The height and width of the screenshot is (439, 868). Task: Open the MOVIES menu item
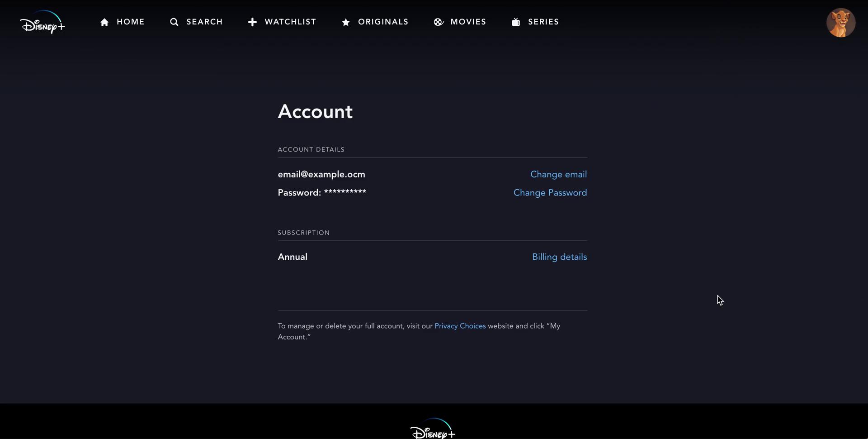(468, 22)
